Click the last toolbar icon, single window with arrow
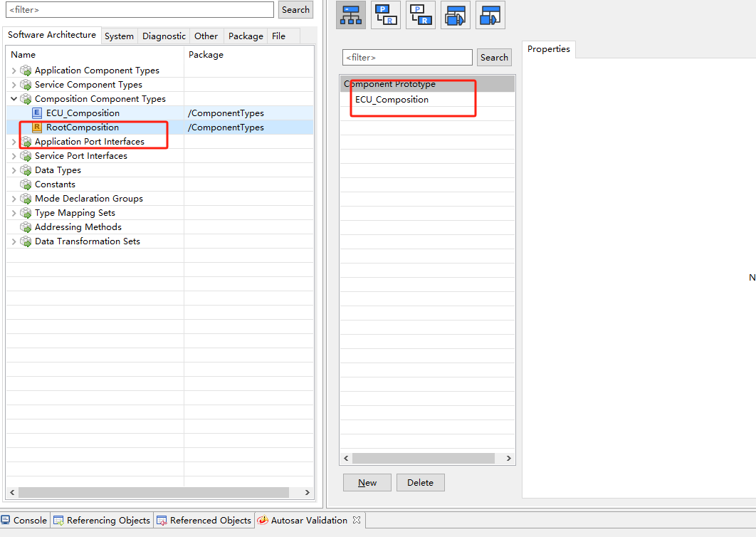This screenshot has width=756, height=537. coord(490,15)
